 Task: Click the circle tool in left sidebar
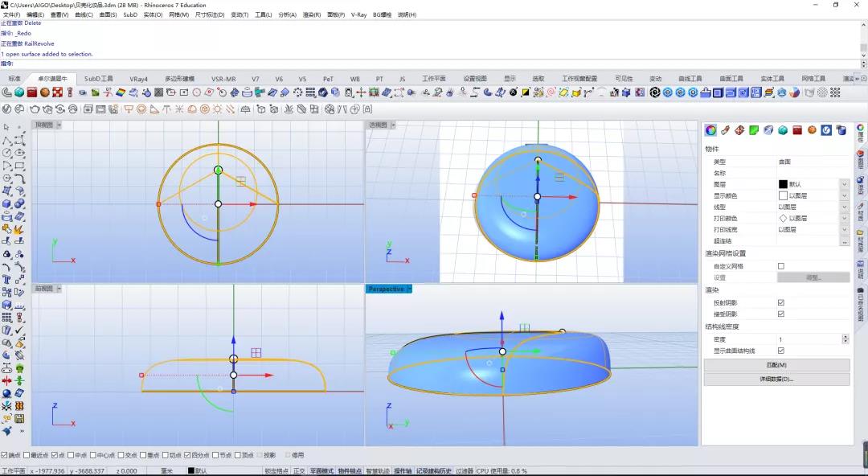[6, 153]
